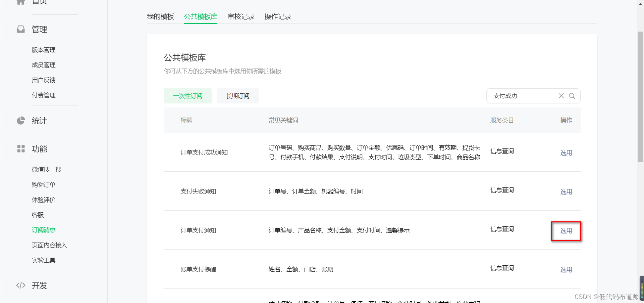Click the search box containing 支付成功
This screenshot has height=303, width=644.
click(x=533, y=96)
